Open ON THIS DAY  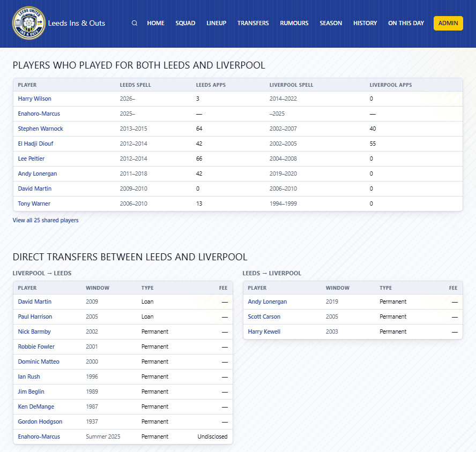click(x=406, y=23)
